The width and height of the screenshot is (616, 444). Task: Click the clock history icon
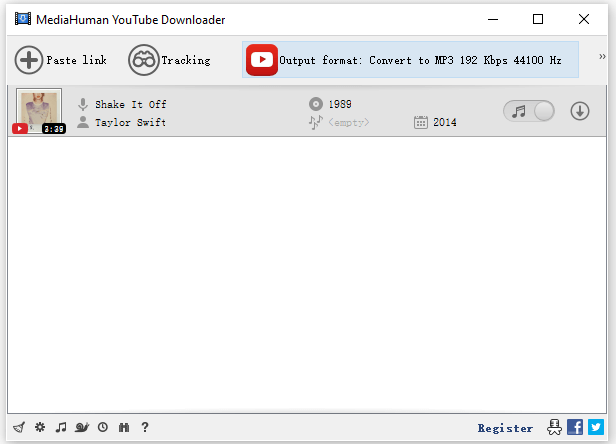103,427
